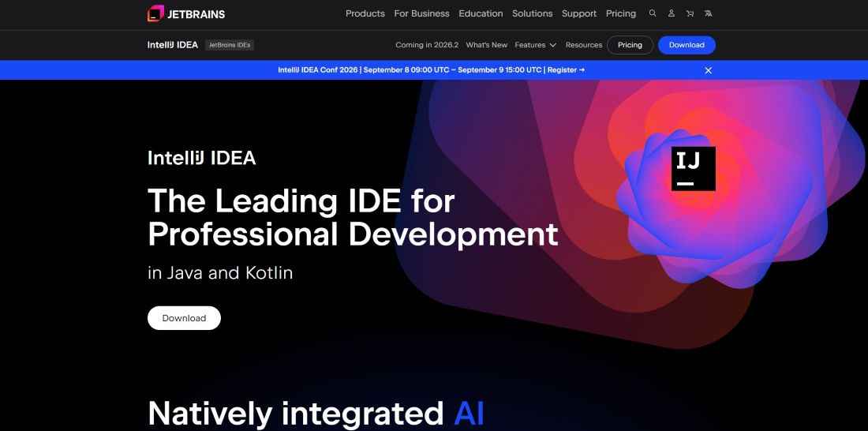Open the Products menu

click(365, 13)
